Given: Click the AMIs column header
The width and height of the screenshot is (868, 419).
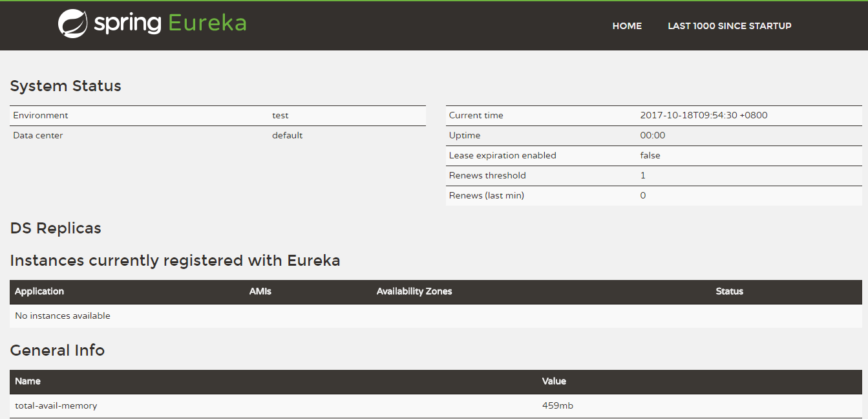Looking at the screenshot, I should click(x=260, y=292).
